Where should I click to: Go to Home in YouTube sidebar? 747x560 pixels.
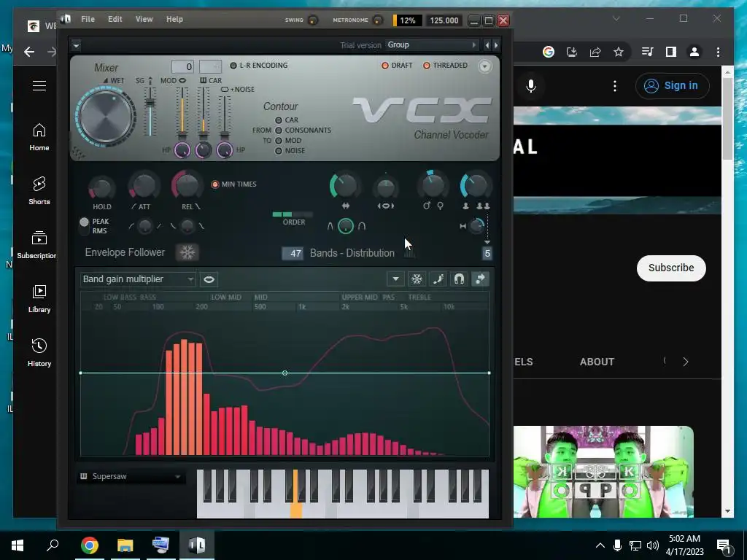[39, 138]
